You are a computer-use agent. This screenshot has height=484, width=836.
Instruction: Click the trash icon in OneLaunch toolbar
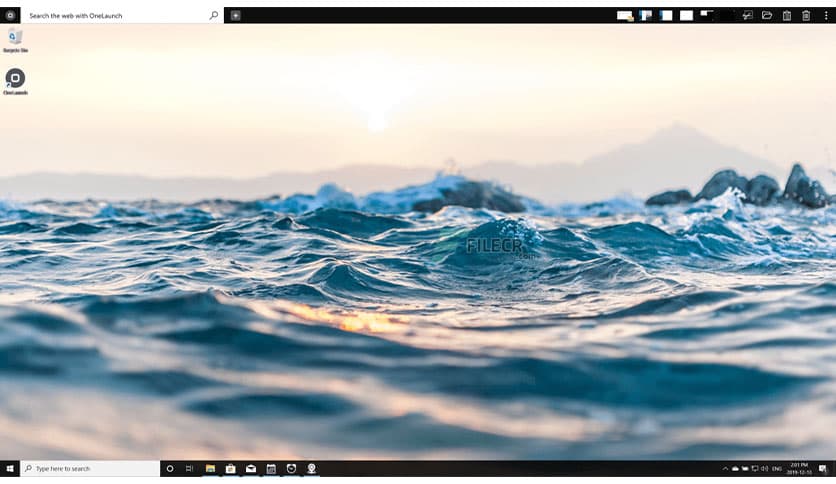pyautogui.click(x=806, y=16)
